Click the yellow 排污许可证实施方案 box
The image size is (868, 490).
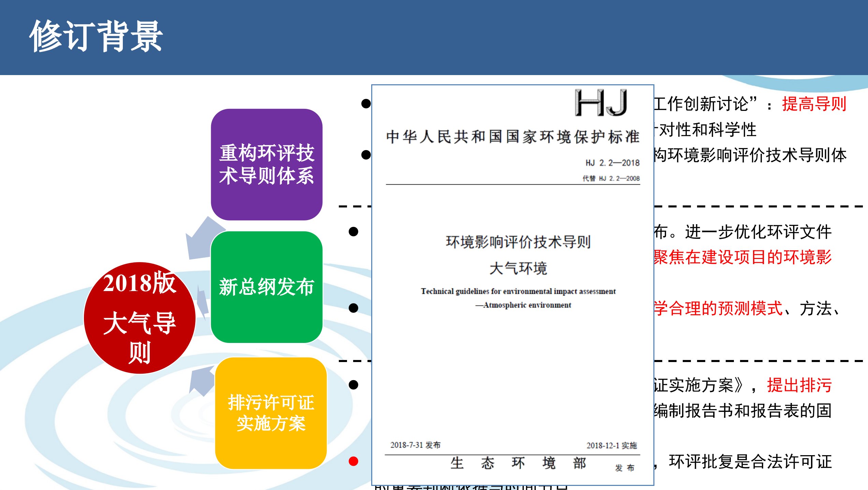pyautogui.click(x=271, y=413)
